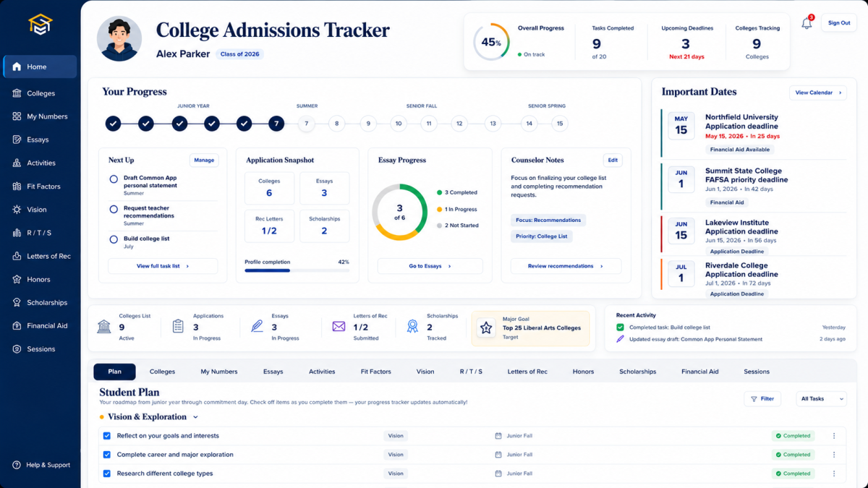Open the Colleges sidebar icon
Screen dimensions: 868x488
[17, 93]
